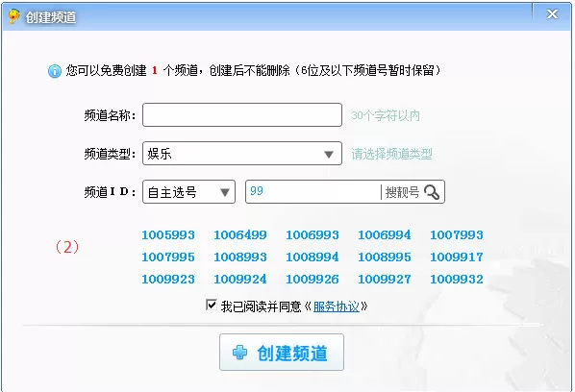Click the 30个字符以内 hint text
This screenshot has height=392, width=575.
[x=386, y=115]
